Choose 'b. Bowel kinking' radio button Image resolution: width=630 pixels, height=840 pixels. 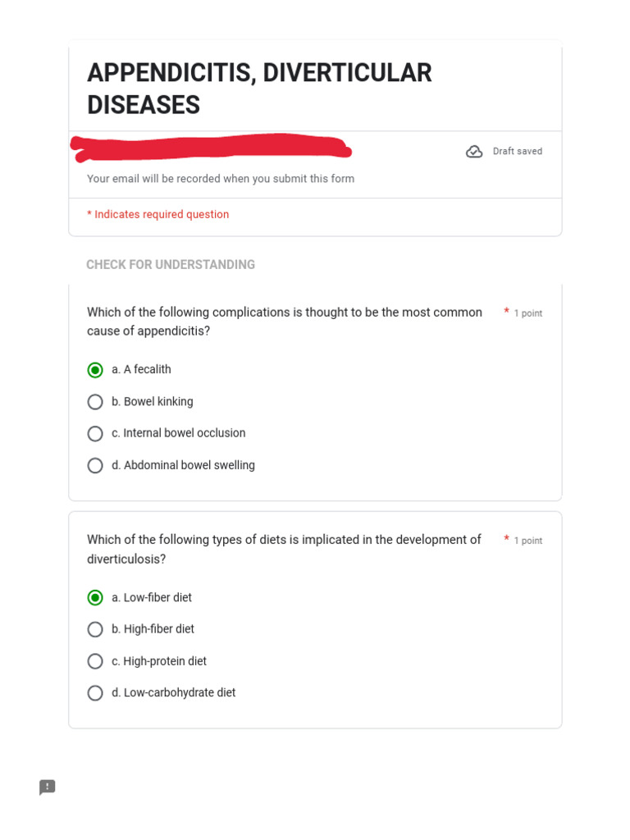tap(95, 402)
